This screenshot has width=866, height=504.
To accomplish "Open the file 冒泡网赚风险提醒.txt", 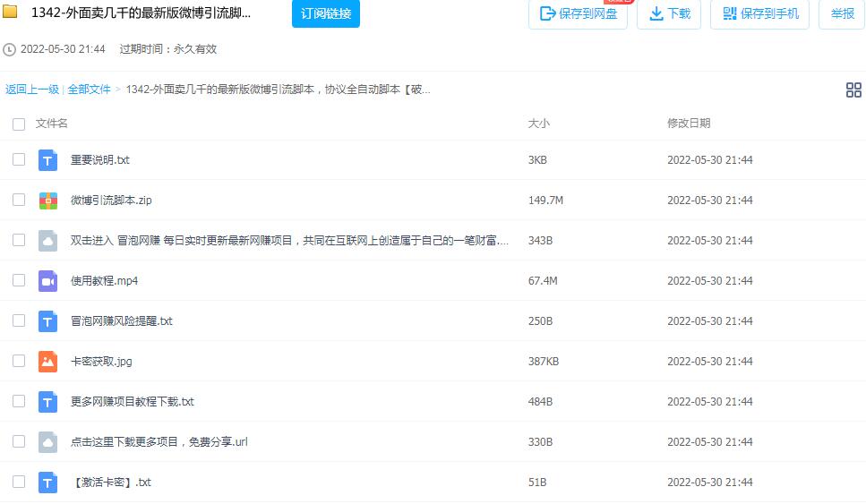I will [x=122, y=321].
